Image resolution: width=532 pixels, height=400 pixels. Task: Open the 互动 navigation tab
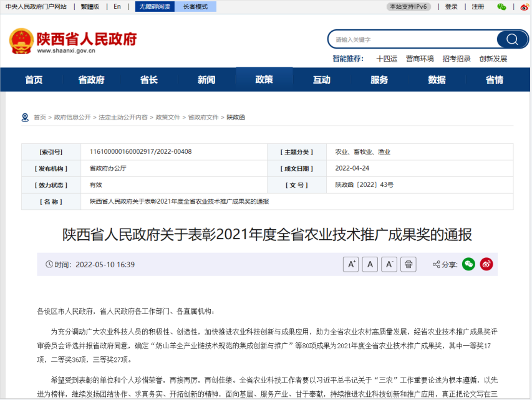(x=322, y=80)
